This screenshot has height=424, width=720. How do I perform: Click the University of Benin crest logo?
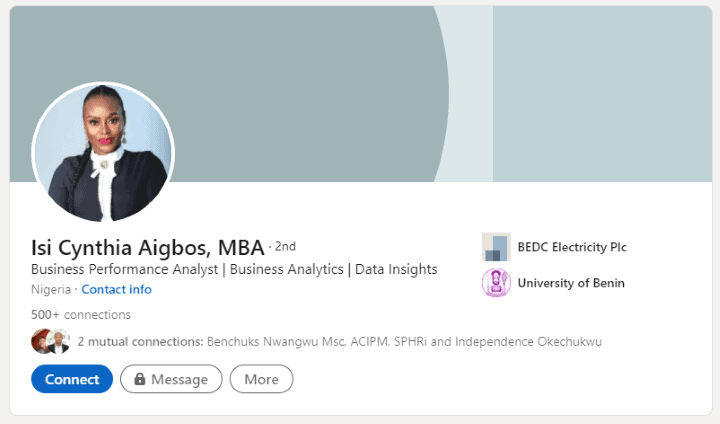(x=496, y=283)
